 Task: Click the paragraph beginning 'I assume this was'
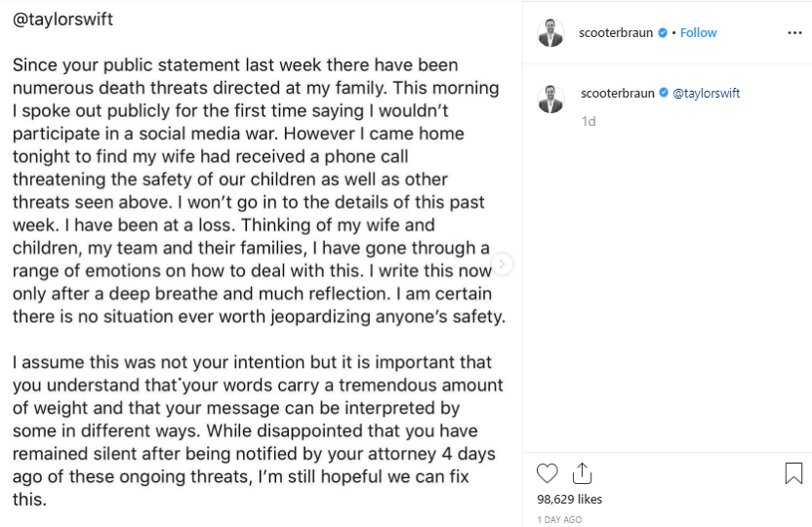258,430
